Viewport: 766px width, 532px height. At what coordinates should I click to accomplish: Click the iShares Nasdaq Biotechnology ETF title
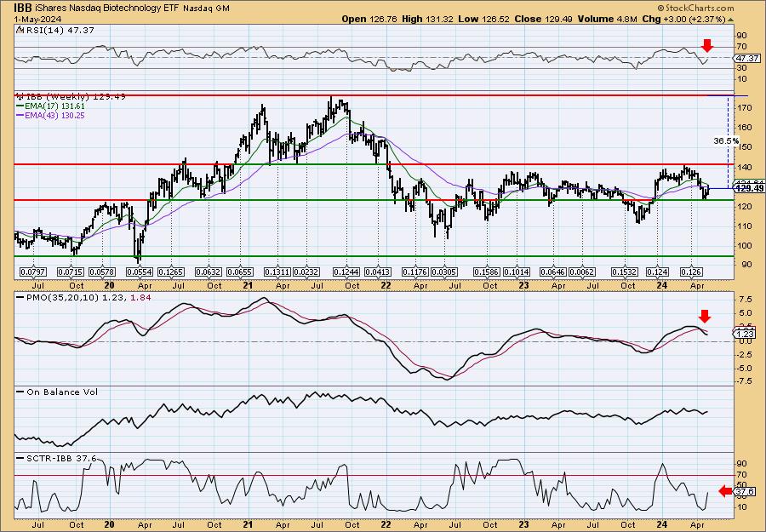[x=108, y=9]
